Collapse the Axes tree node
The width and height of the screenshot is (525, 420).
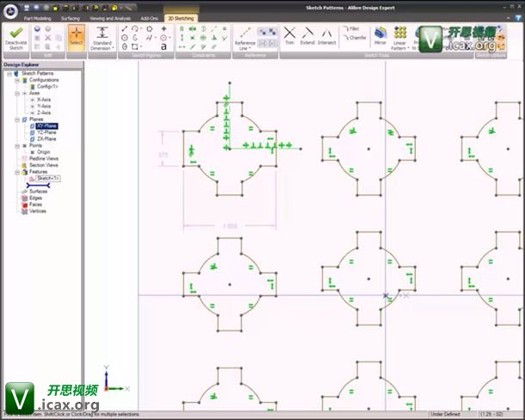click(x=17, y=94)
